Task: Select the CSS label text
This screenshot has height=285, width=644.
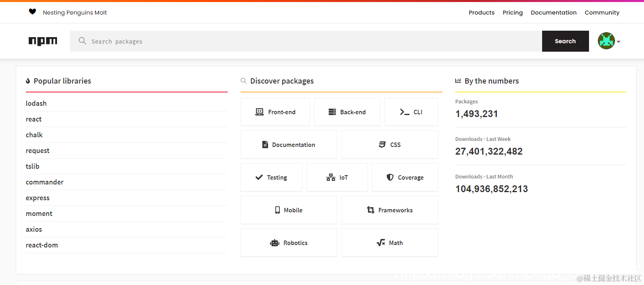Action: 395,145
